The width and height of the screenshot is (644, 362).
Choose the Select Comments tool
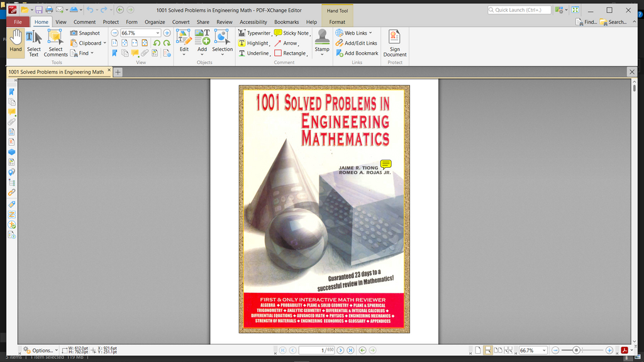pyautogui.click(x=55, y=43)
